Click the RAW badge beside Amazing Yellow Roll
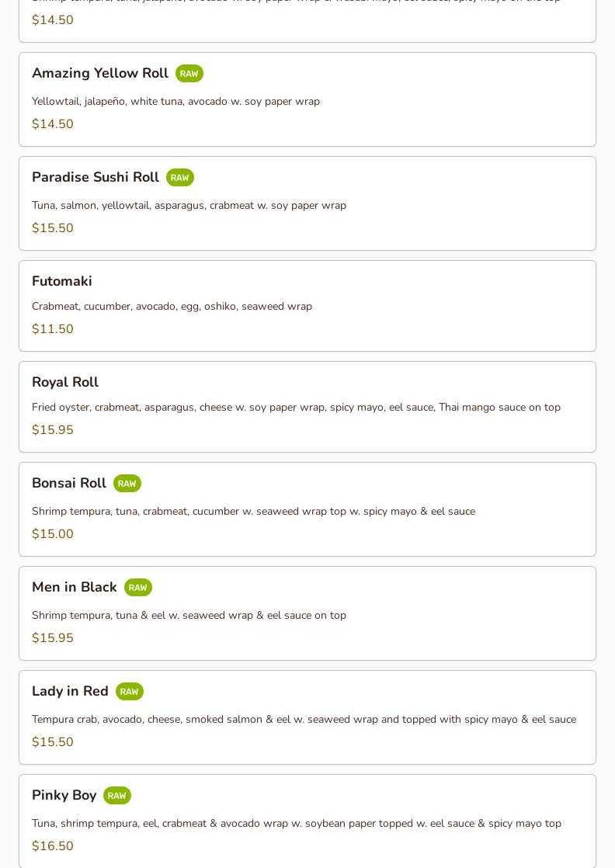Image resolution: width=615 pixels, height=868 pixels. [189, 74]
